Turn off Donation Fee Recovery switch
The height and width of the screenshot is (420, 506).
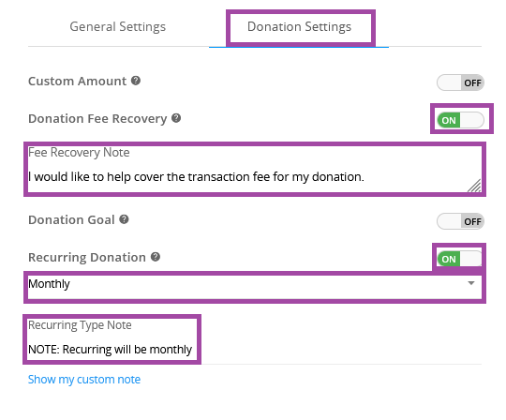pos(460,120)
